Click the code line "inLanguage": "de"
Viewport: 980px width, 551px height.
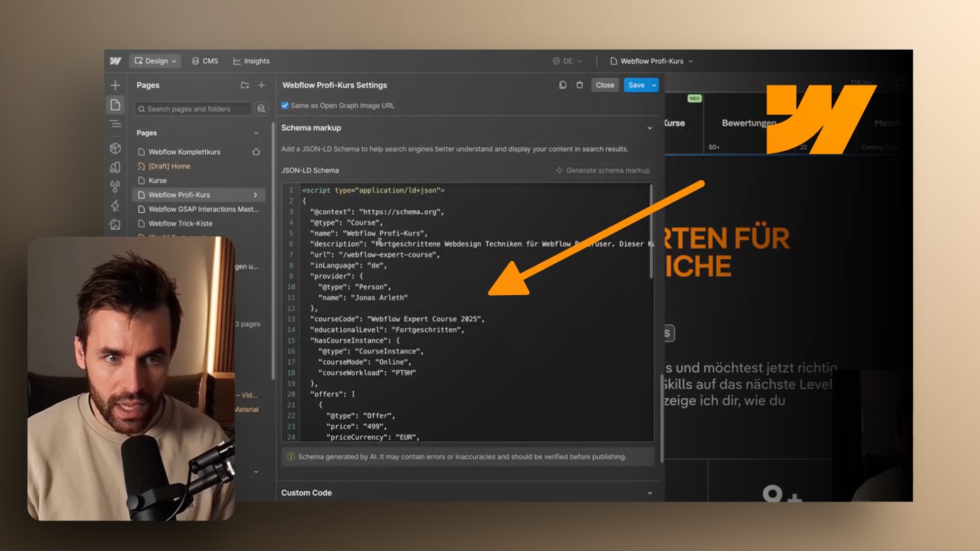[x=348, y=266]
